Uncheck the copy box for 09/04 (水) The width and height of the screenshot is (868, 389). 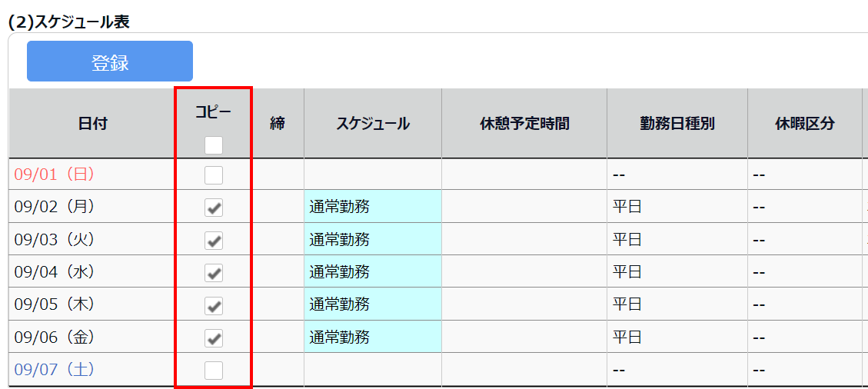click(214, 273)
